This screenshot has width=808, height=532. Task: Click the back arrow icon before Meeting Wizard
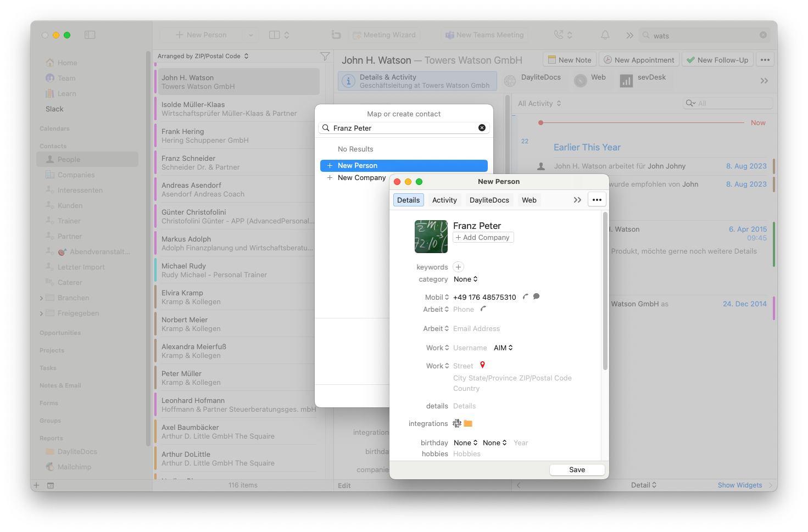pos(336,35)
